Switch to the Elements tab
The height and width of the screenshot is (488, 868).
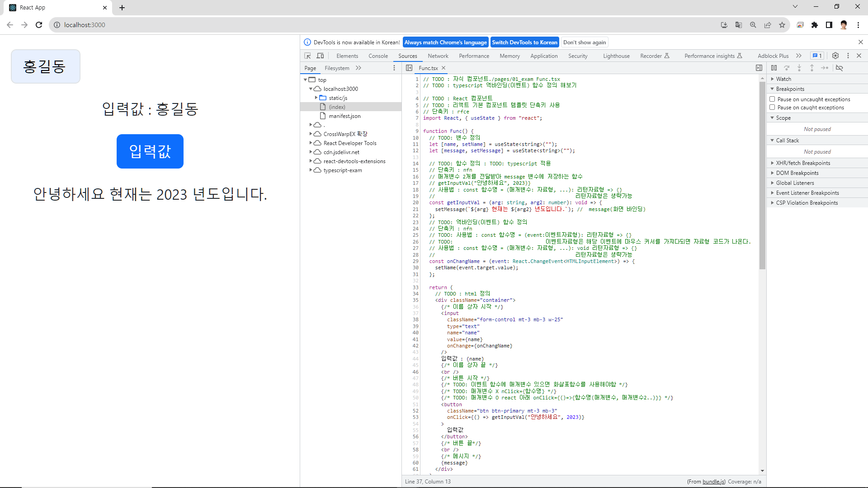click(347, 56)
